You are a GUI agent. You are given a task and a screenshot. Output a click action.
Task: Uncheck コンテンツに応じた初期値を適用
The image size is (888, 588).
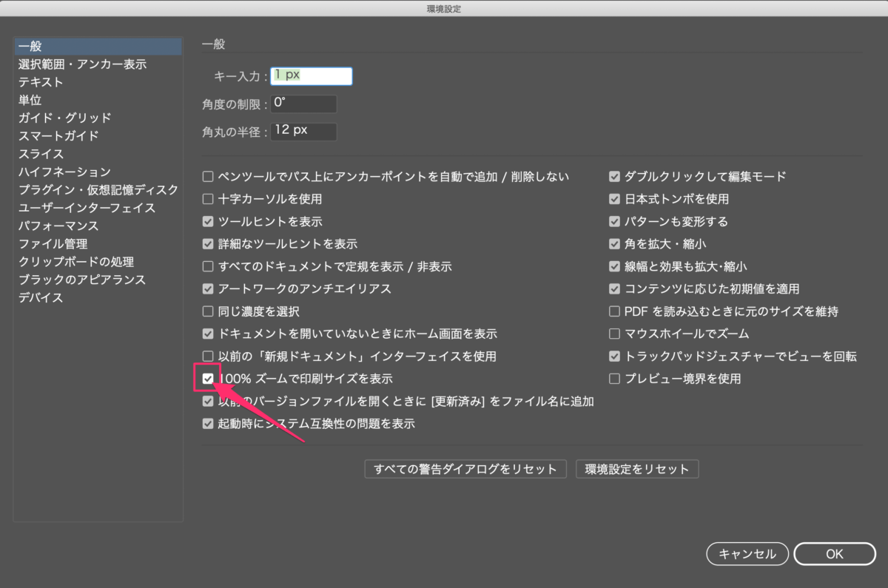point(614,288)
